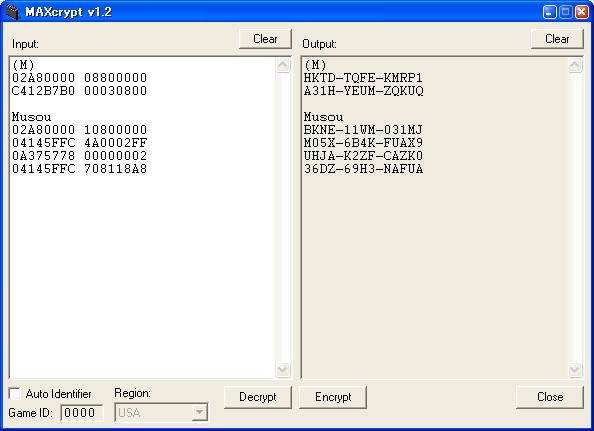
Task: Click the Close button at bottom right
Action: click(550, 397)
